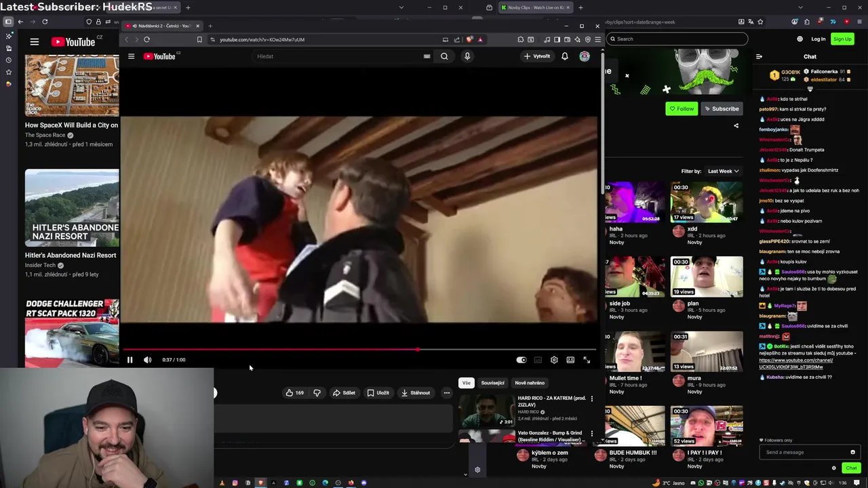Select the Související filter chip
The height and width of the screenshot is (488, 868).
tap(493, 383)
